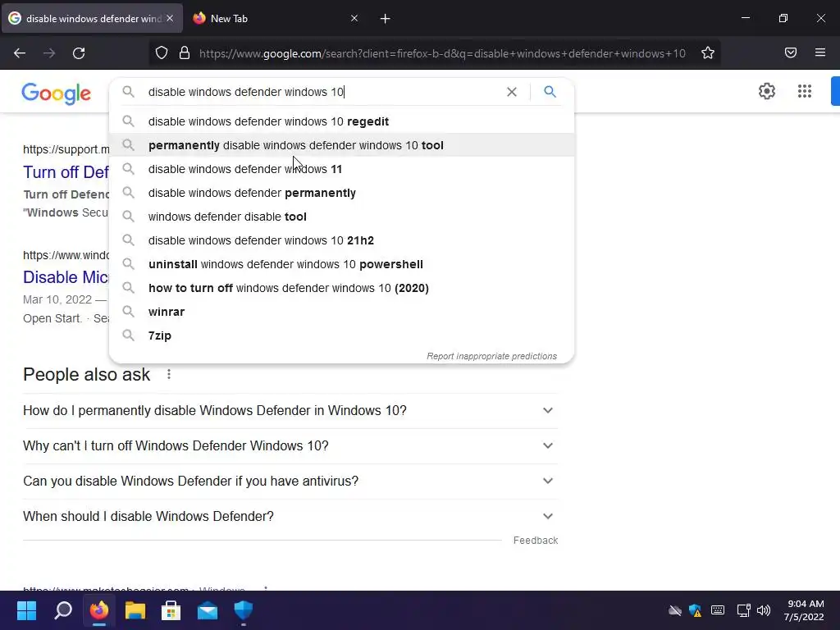
Task: Expand Why can't I turn off question
Action: [x=290, y=445]
